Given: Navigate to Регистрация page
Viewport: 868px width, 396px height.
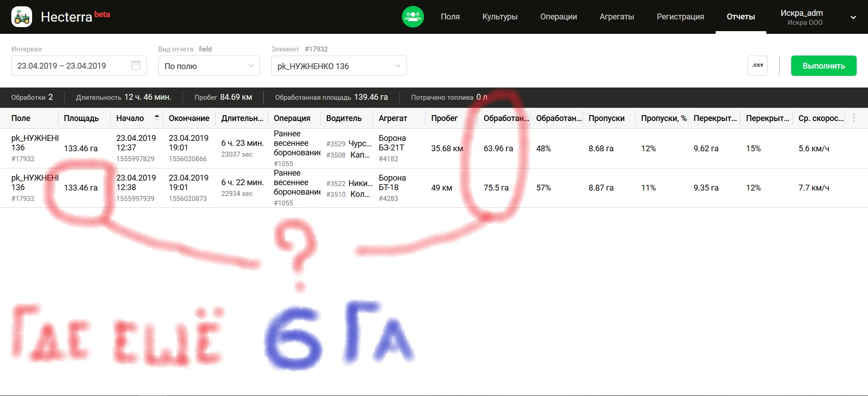Looking at the screenshot, I should pos(680,17).
